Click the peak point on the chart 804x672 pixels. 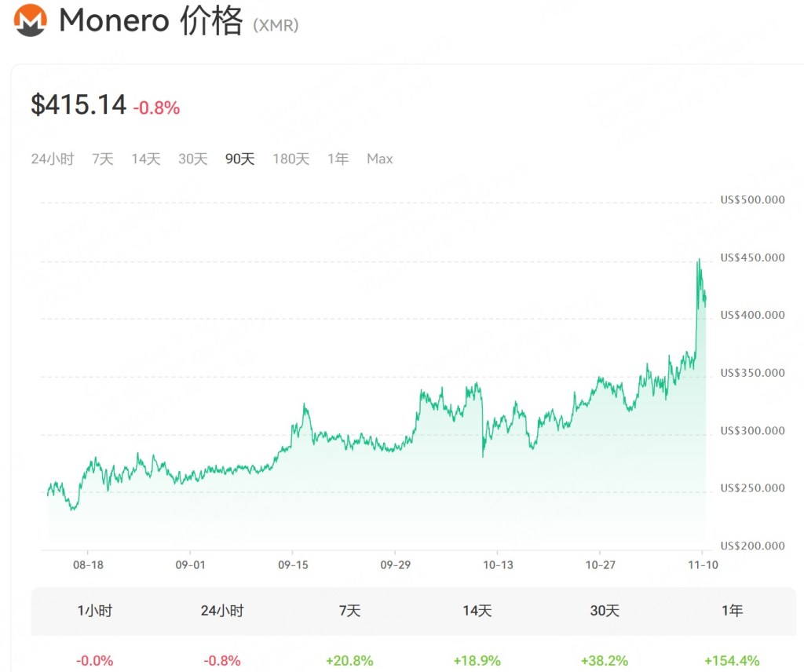tap(698, 259)
